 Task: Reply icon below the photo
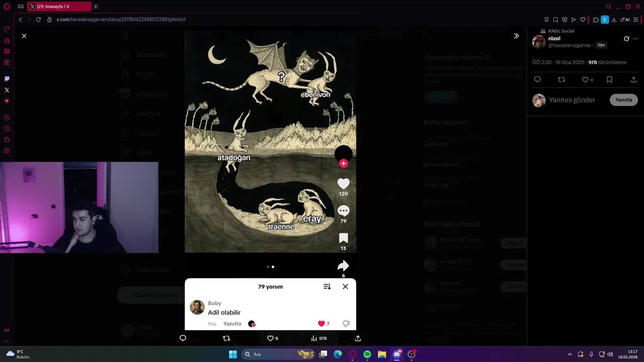coord(183,338)
